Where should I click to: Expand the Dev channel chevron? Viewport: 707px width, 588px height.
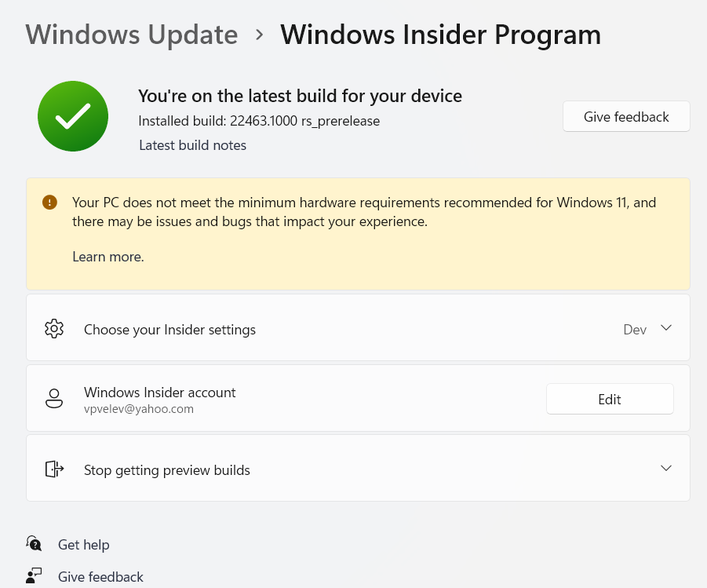point(666,328)
